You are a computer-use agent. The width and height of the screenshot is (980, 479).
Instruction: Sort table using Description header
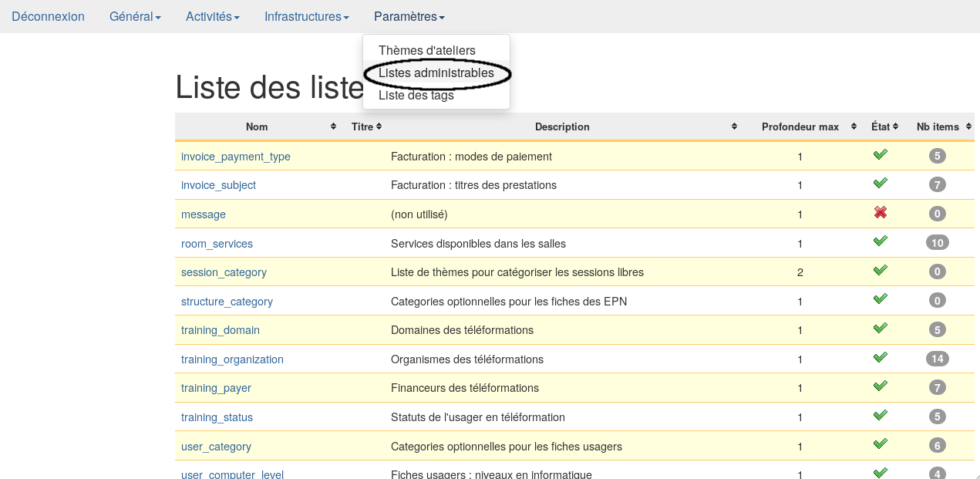(734, 126)
